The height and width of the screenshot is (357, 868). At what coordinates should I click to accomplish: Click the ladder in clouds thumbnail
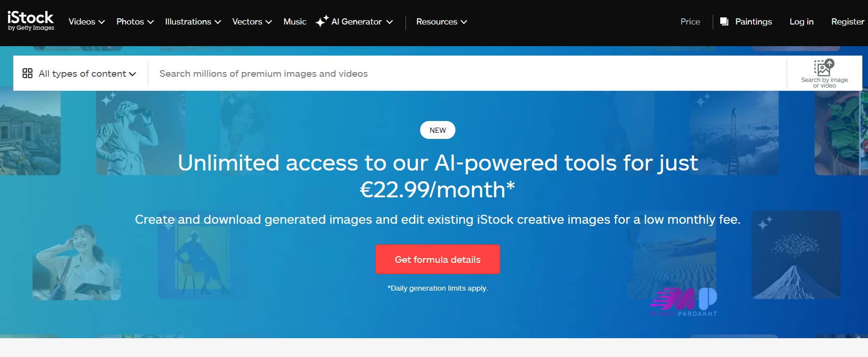[734, 133]
